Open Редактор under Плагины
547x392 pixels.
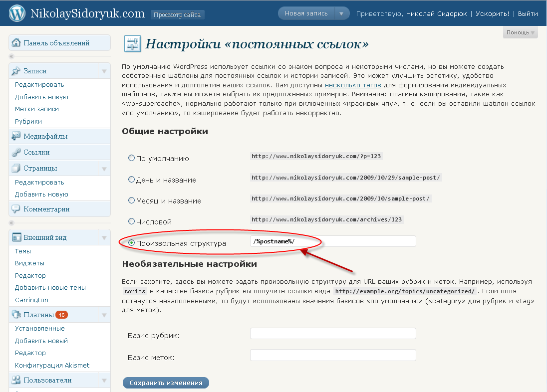[30, 353]
